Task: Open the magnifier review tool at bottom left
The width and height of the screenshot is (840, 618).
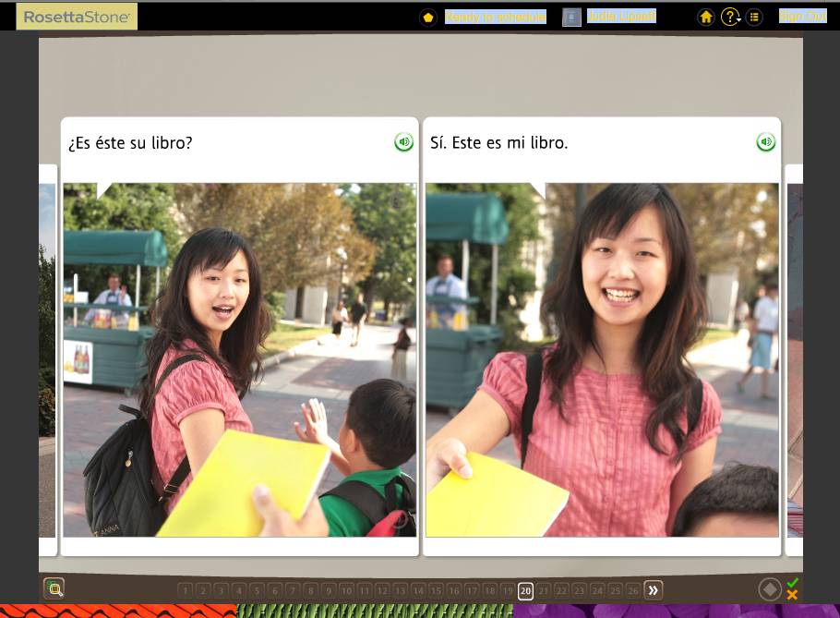Action: click(x=54, y=588)
